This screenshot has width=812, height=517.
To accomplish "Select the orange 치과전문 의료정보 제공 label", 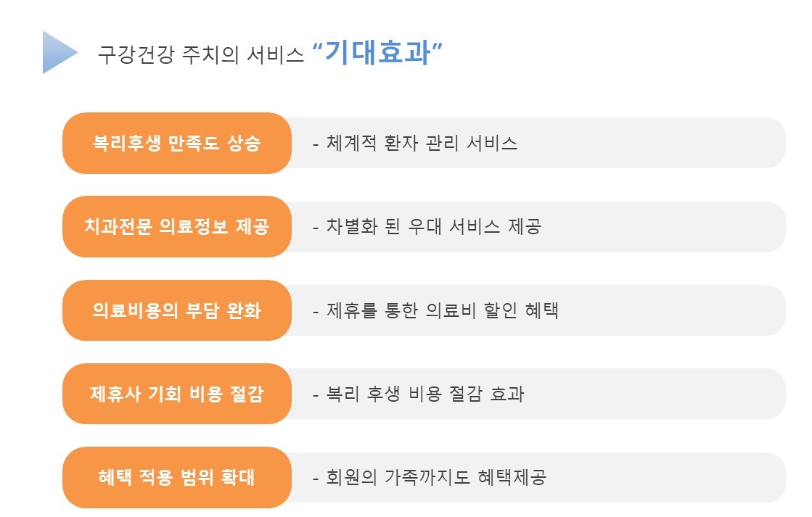I will (176, 227).
